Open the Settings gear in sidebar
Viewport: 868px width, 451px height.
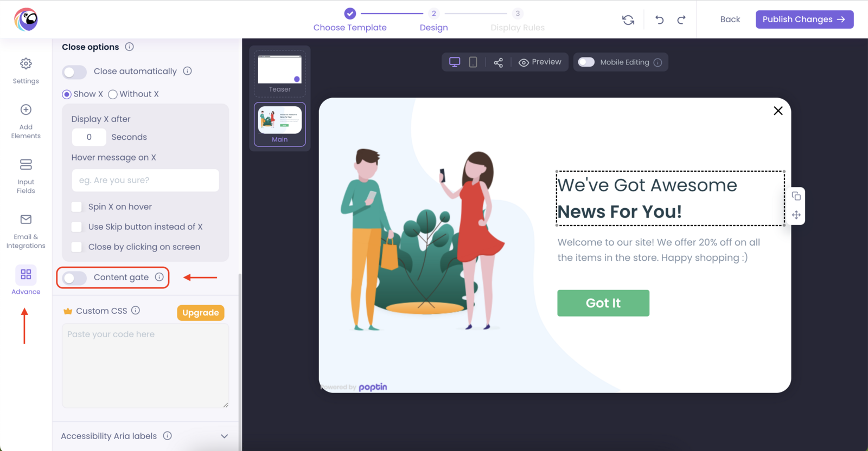[x=26, y=71]
